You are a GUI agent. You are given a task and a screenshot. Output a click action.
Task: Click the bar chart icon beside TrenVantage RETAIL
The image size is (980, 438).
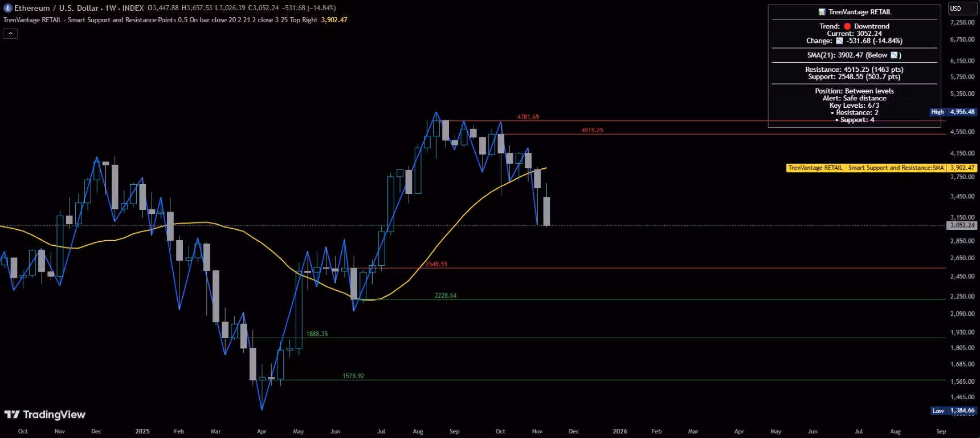tap(822, 12)
